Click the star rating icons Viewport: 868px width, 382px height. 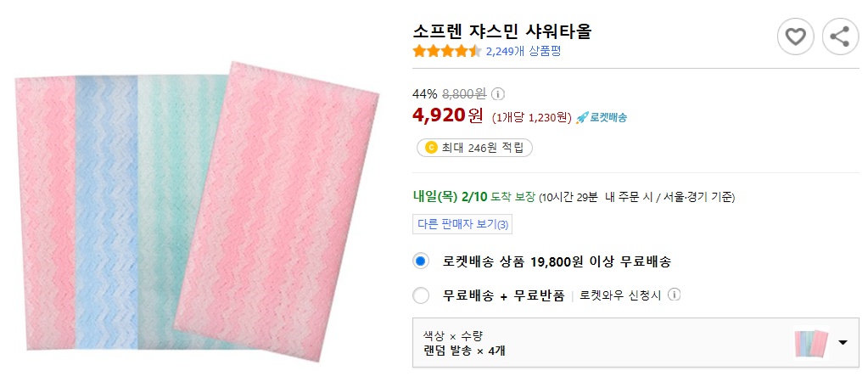pos(446,51)
